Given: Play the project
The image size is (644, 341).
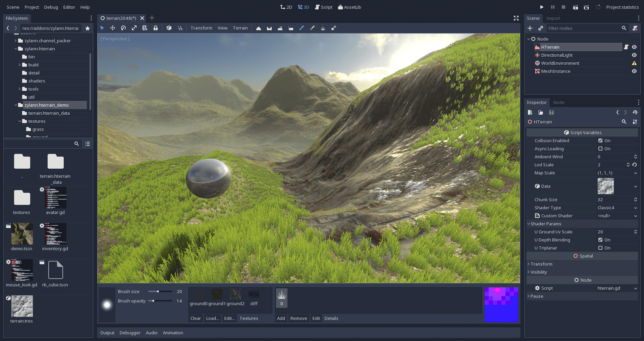Looking at the screenshot, I should (x=542, y=7).
